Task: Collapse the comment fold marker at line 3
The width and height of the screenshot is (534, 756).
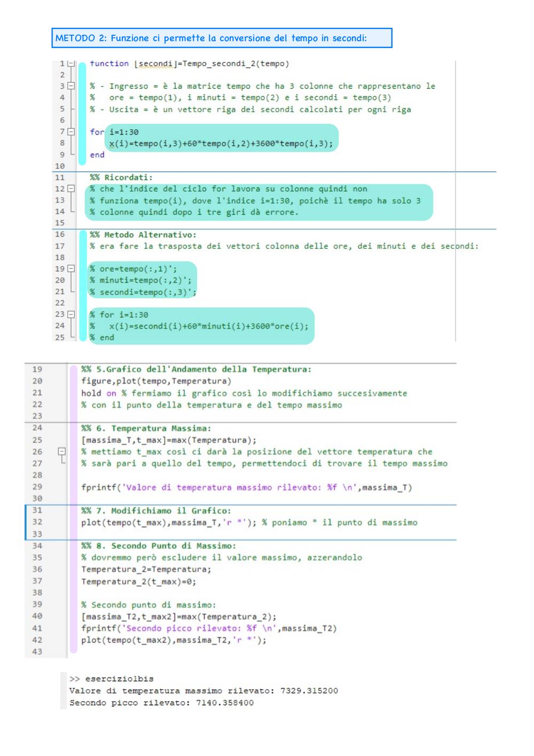Action: coord(71,86)
